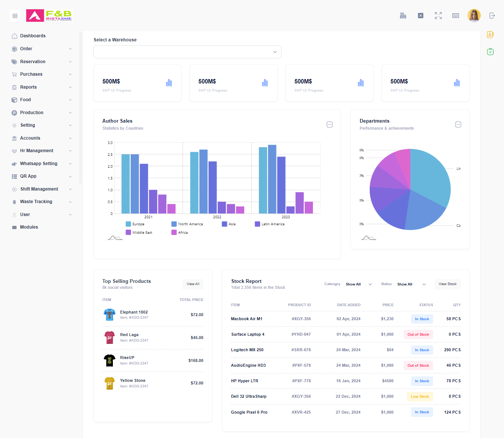This screenshot has width=504, height=438.
Task: Open the Category Show All dropdown
Action: (x=359, y=284)
